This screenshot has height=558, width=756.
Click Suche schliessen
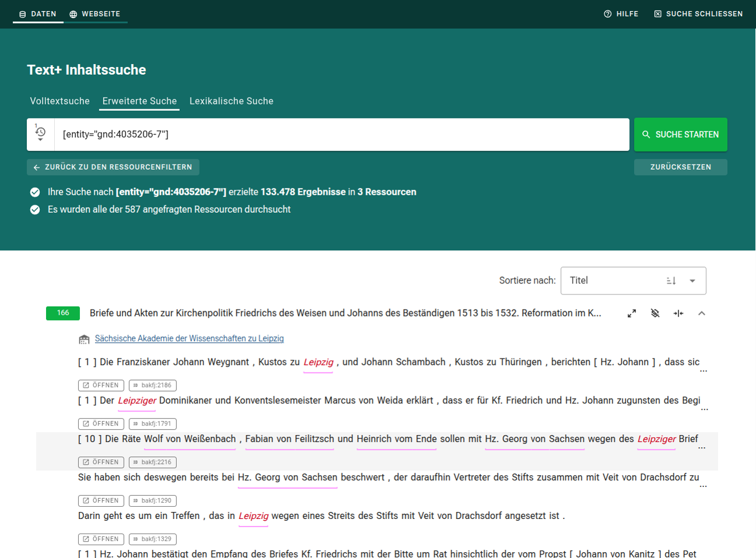[698, 13]
